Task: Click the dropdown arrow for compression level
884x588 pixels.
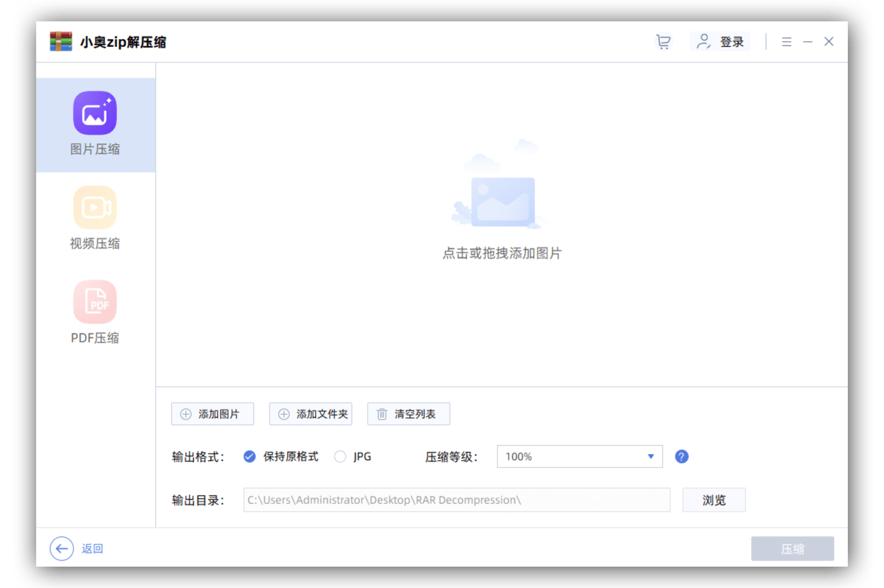Action: [x=651, y=457]
